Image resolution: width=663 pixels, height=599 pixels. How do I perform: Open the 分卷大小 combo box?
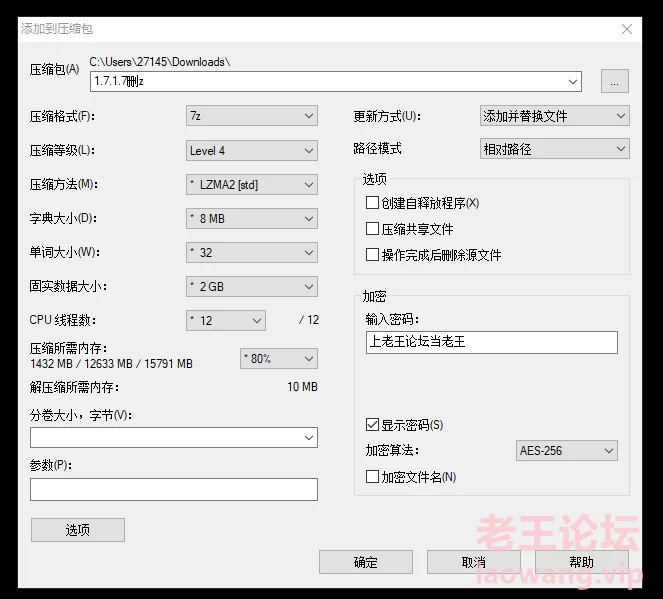pyautogui.click(x=174, y=438)
